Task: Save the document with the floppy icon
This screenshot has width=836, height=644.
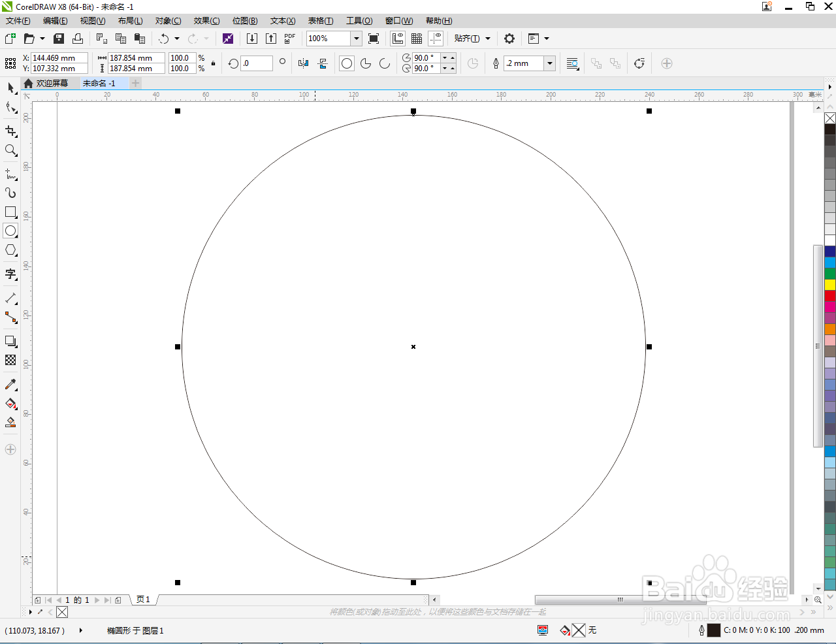Action: coord(59,39)
